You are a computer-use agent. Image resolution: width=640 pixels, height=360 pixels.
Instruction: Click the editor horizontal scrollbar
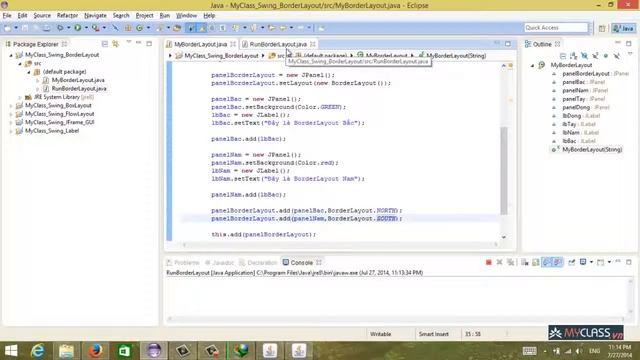(340, 244)
